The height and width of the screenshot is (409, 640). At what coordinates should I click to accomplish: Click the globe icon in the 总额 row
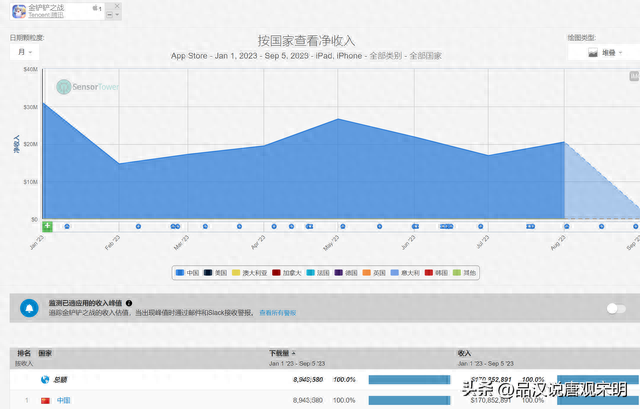pyautogui.click(x=45, y=380)
